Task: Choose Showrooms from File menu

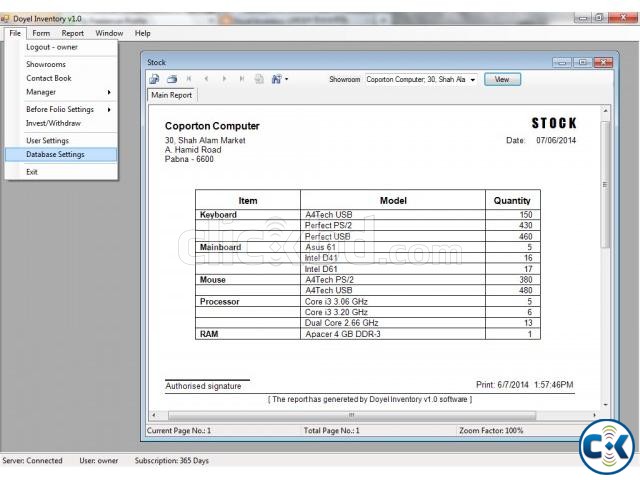Action: coord(61,64)
